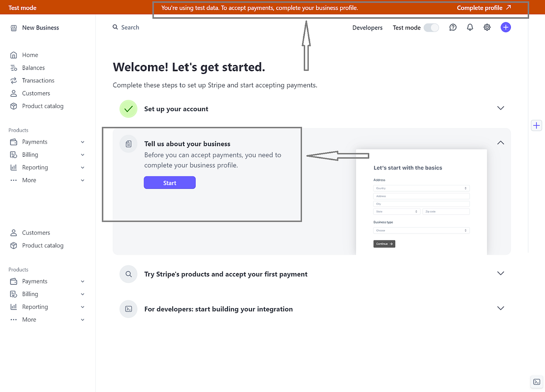Image resolution: width=545 pixels, height=392 pixels.
Task: Click the Test mode label in orange banner
Action: click(22, 8)
